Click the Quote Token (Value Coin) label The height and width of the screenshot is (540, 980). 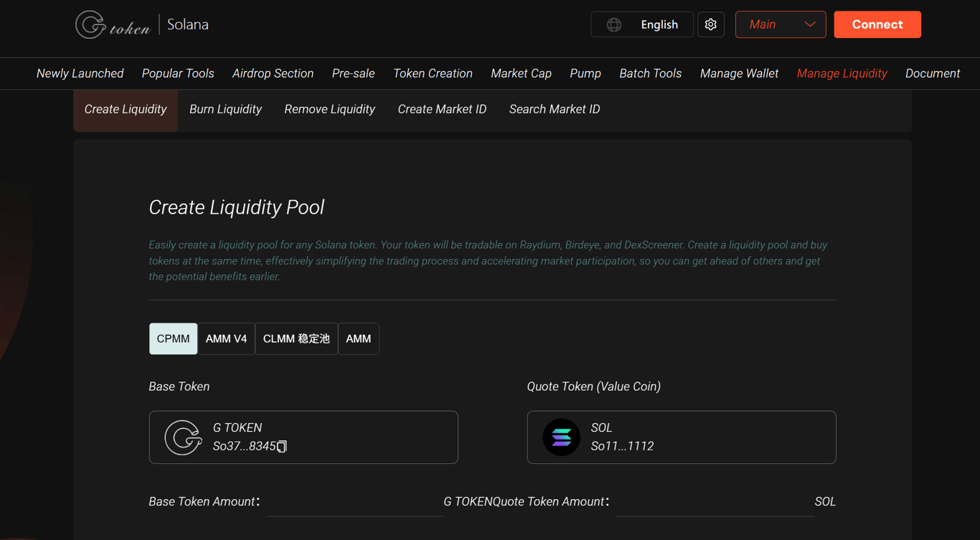pos(594,387)
